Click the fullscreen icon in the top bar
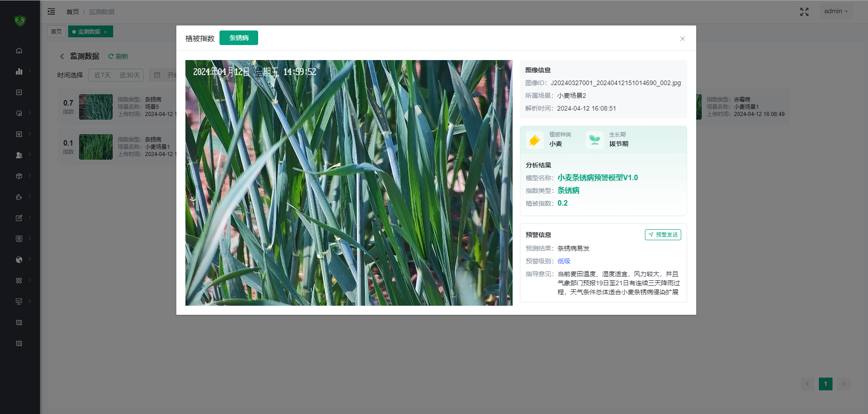The width and height of the screenshot is (868, 414). coord(804,12)
